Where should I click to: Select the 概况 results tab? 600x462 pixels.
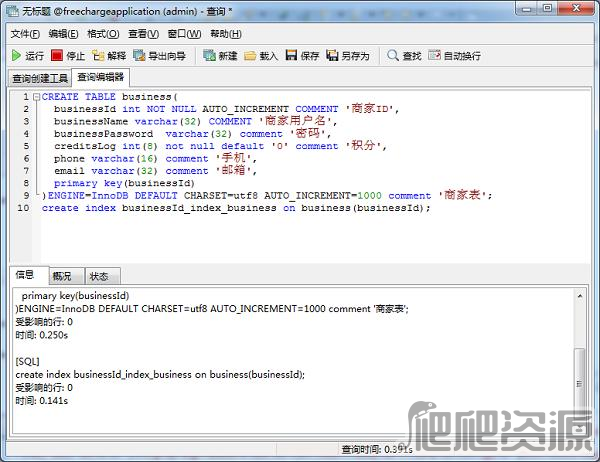coord(62,276)
